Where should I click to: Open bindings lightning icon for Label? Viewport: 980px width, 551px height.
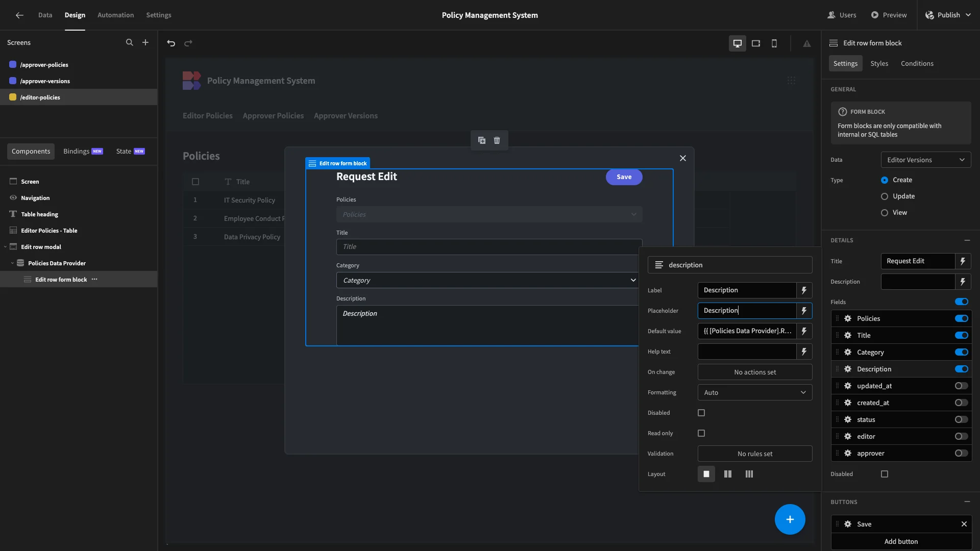[x=804, y=290]
